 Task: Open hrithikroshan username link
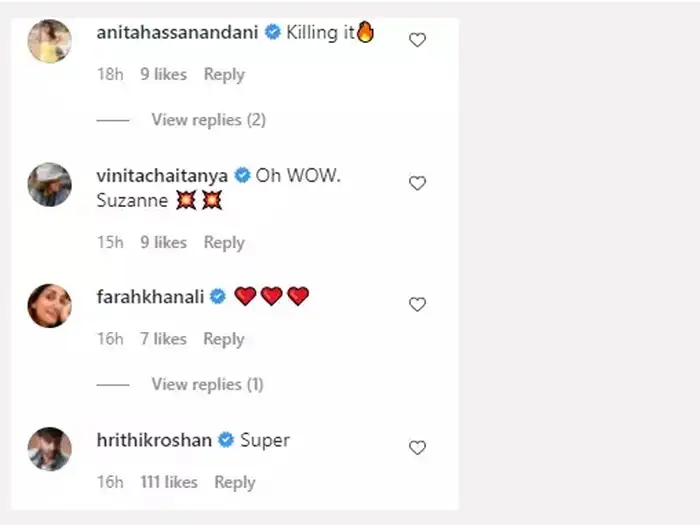coord(156,439)
